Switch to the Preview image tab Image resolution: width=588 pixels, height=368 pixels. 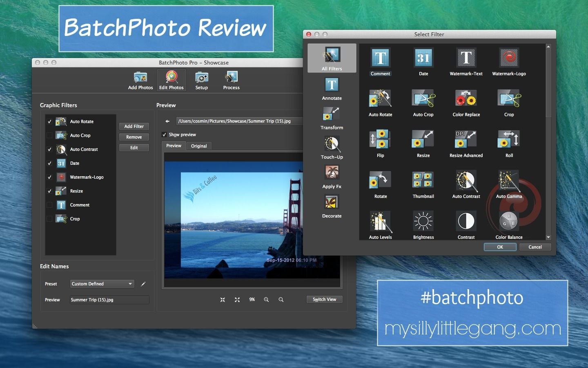174,146
